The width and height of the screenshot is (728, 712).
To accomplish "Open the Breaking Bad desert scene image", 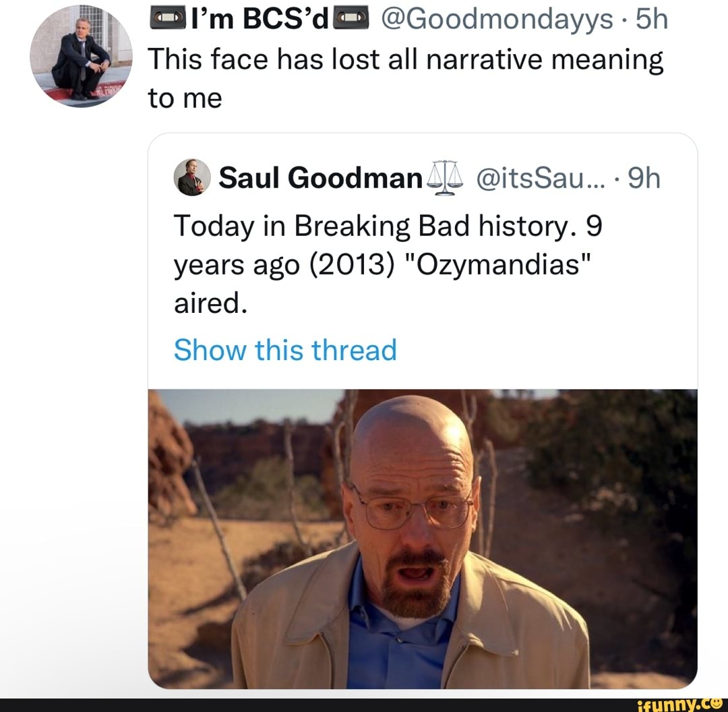I will tap(423, 538).
